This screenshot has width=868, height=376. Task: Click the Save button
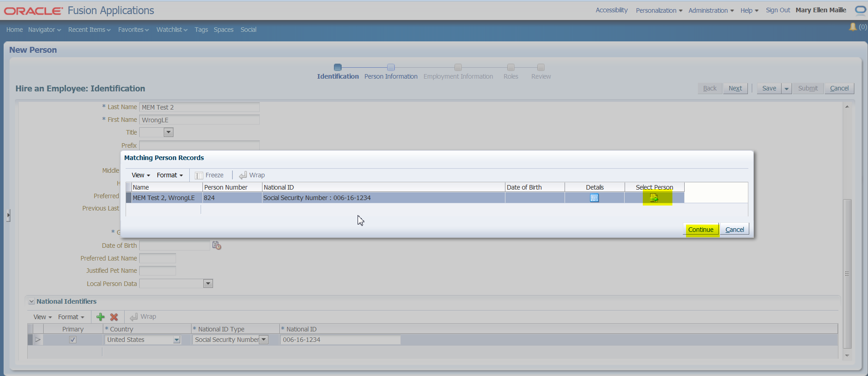click(x=769, y=88)
